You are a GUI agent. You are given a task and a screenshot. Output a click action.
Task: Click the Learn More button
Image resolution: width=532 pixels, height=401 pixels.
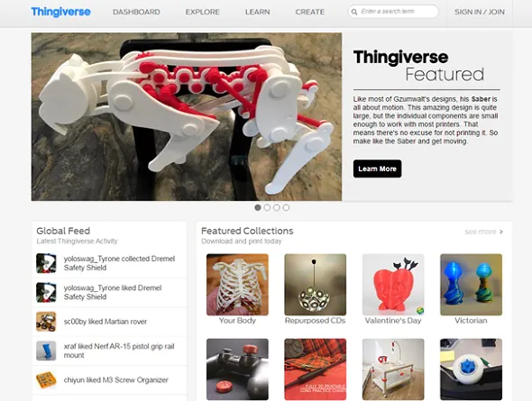[377, 169]
